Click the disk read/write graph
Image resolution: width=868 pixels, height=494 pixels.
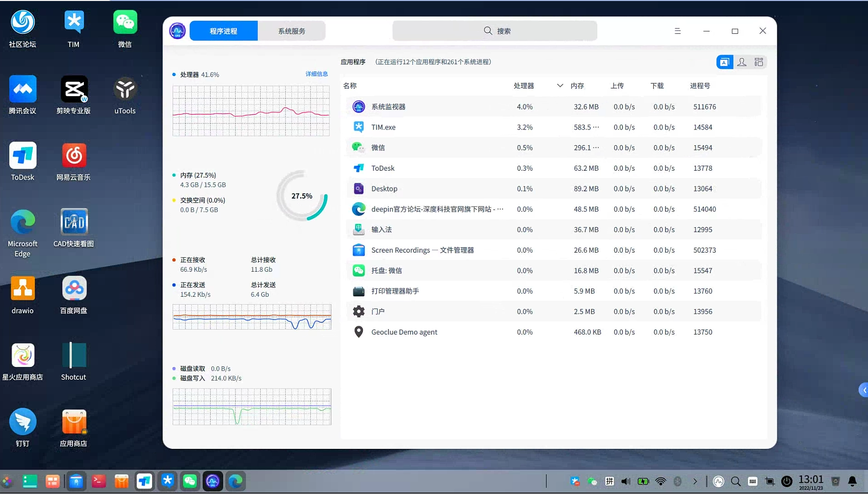pyautogui.click(x=252, y=407)
